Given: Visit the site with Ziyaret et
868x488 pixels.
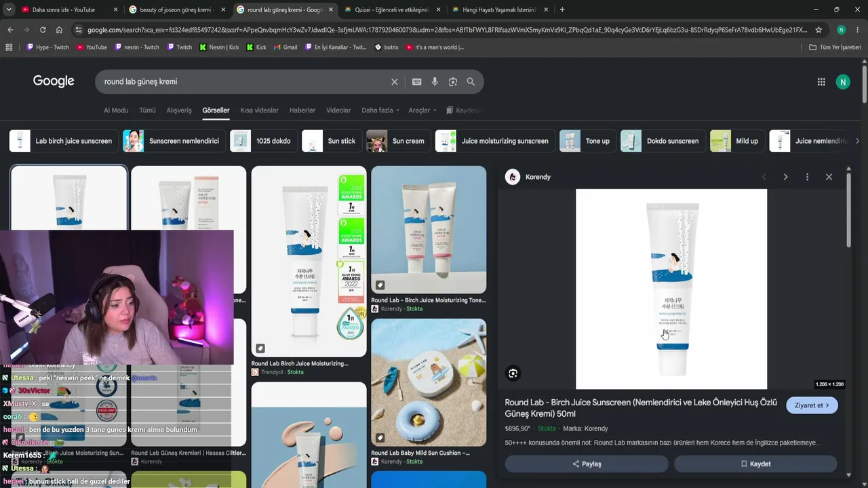Looking at the screenshot, I should coord(812,405).
